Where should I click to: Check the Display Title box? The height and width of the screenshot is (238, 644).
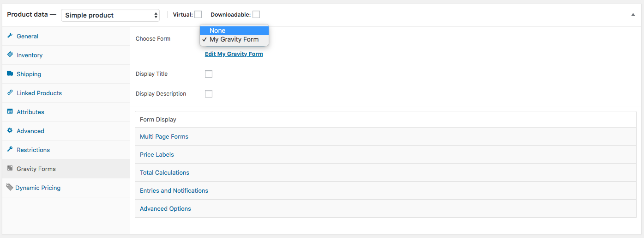pyautogui.click(x=209, y=74)
